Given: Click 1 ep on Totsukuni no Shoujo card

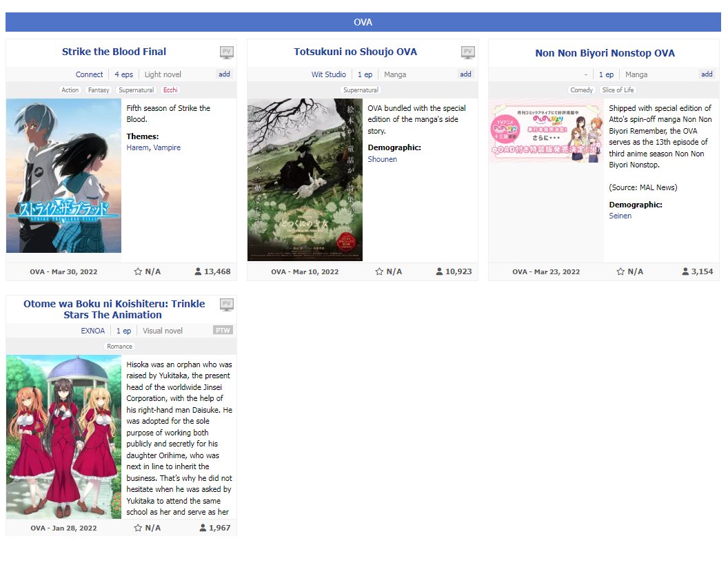Looking at the screenshot, I should (x=365, y=74).
